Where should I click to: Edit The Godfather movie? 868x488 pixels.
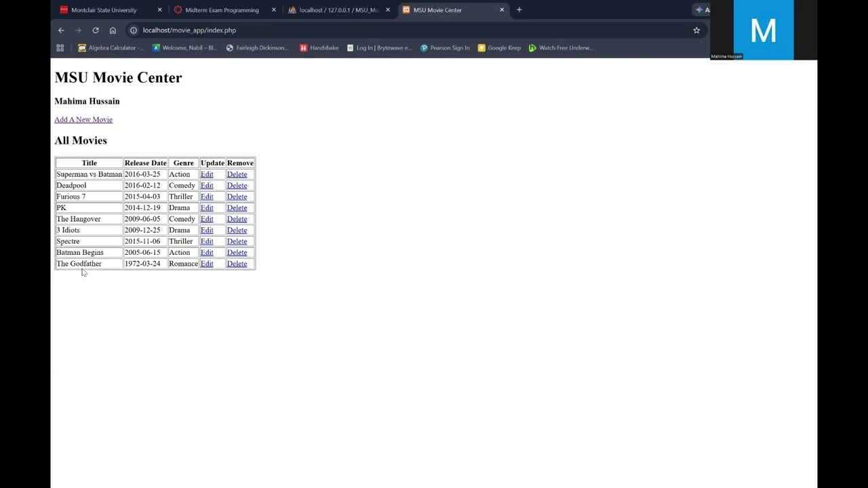tap(207, 264)
